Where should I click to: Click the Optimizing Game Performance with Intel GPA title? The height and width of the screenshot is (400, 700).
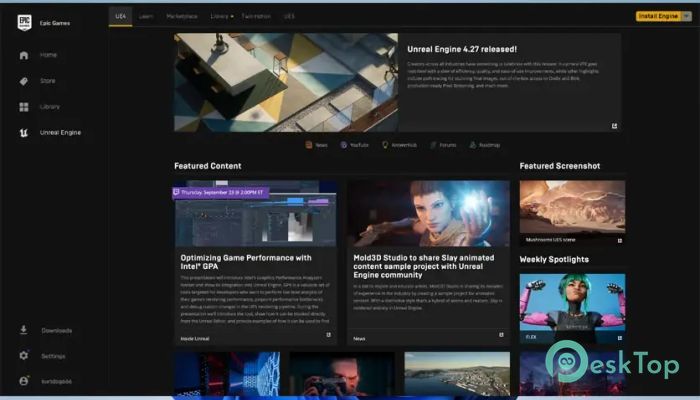click(x=246, y=262)
